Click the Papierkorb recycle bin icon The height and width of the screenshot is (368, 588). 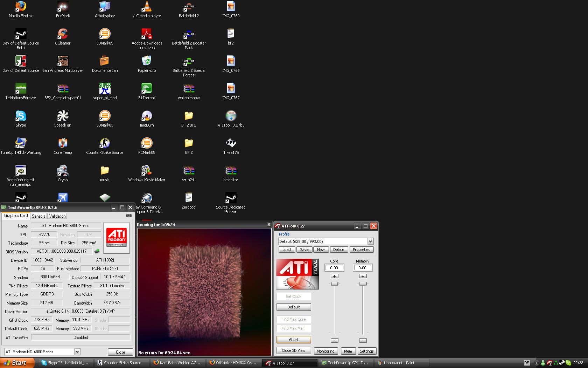pos(147,64)
